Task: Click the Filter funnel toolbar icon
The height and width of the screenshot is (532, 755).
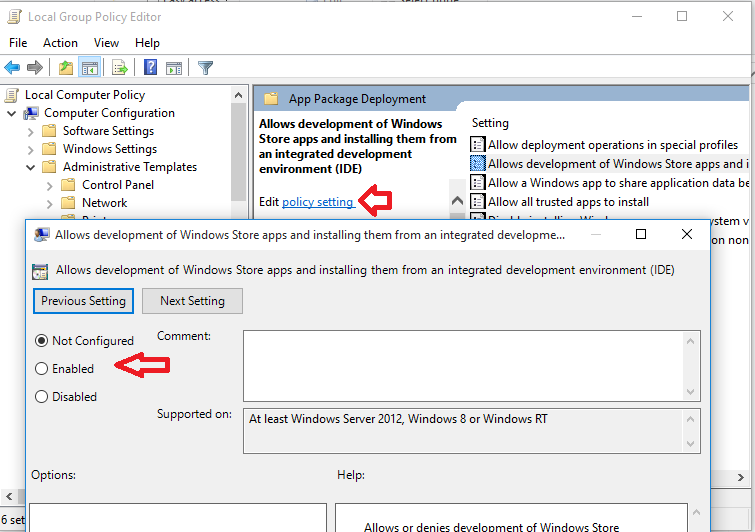Action: point(206,68)
